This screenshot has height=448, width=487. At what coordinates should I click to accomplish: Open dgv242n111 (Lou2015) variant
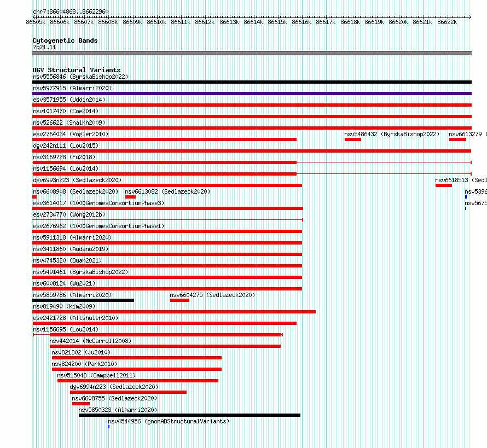click(x=66, y=146)
